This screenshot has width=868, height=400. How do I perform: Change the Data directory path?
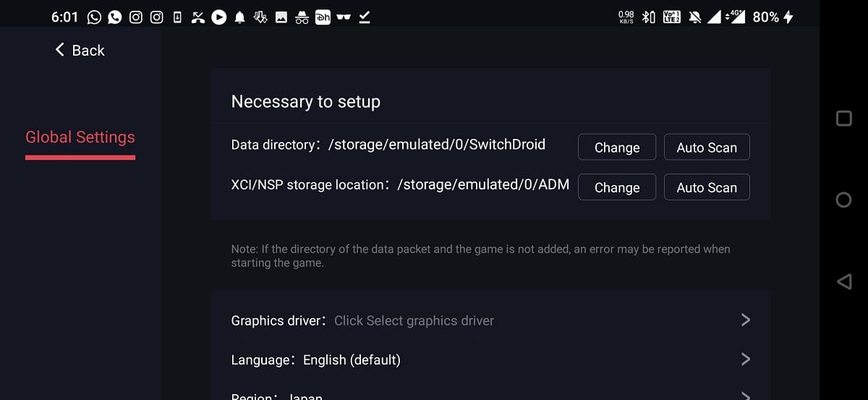pyautogui.click(x=617, y=147)
